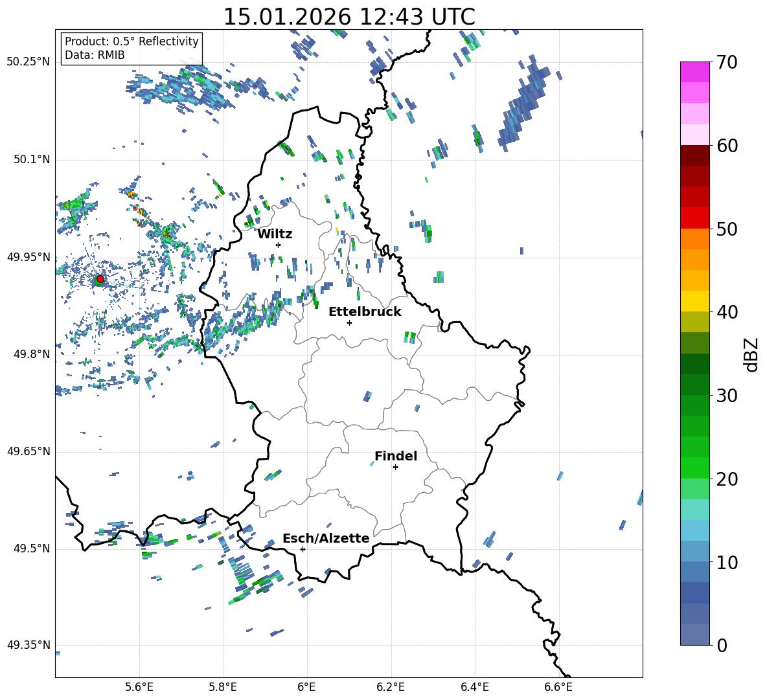The height and width of the screenshot is (700, 767).
Task: Click the Findel station cross marker
Action: pos(395,468)
